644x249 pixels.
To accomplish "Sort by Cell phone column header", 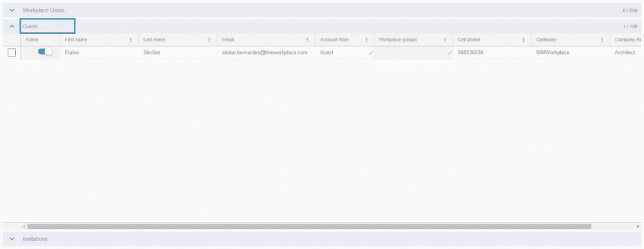I will click(469, 40).
